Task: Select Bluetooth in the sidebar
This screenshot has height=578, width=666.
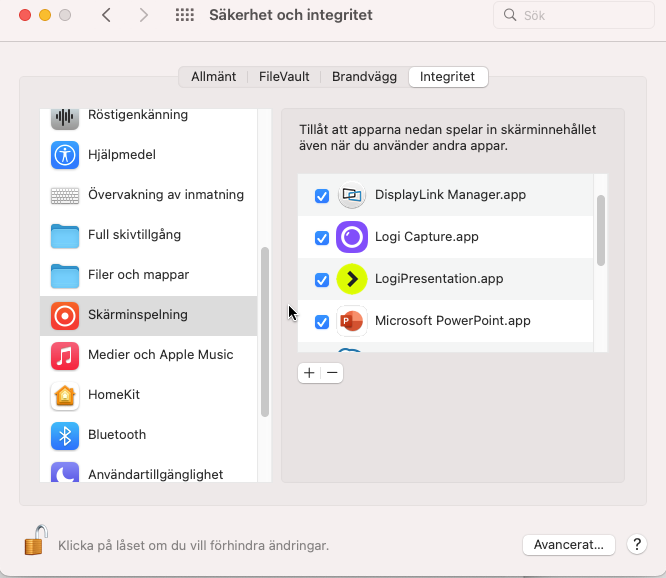Action: [x=116, y=435]
